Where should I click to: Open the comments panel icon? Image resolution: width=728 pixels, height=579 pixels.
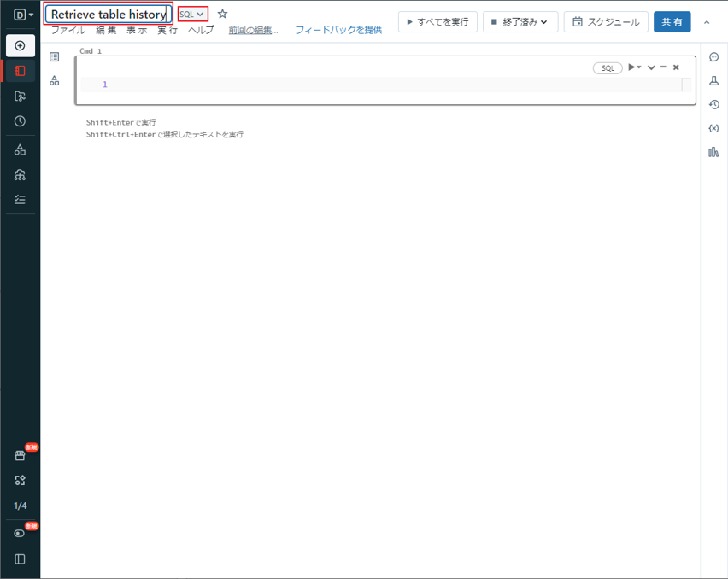pos(714,57)
